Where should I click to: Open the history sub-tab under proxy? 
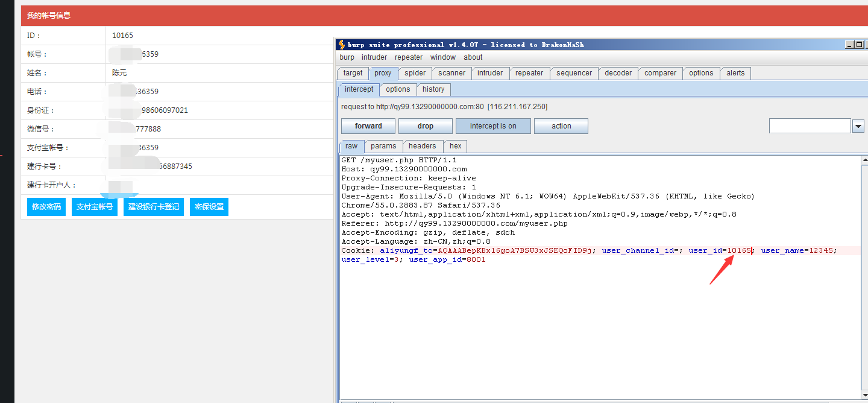433,89
